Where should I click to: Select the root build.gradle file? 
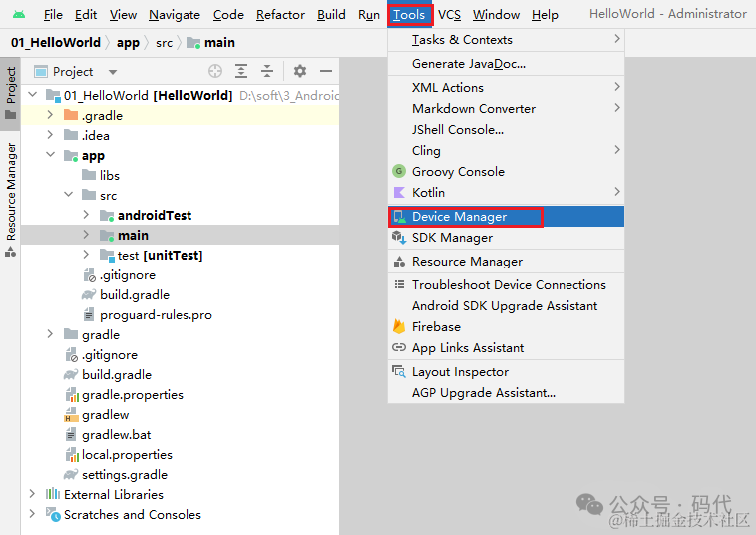click(108, 375)
